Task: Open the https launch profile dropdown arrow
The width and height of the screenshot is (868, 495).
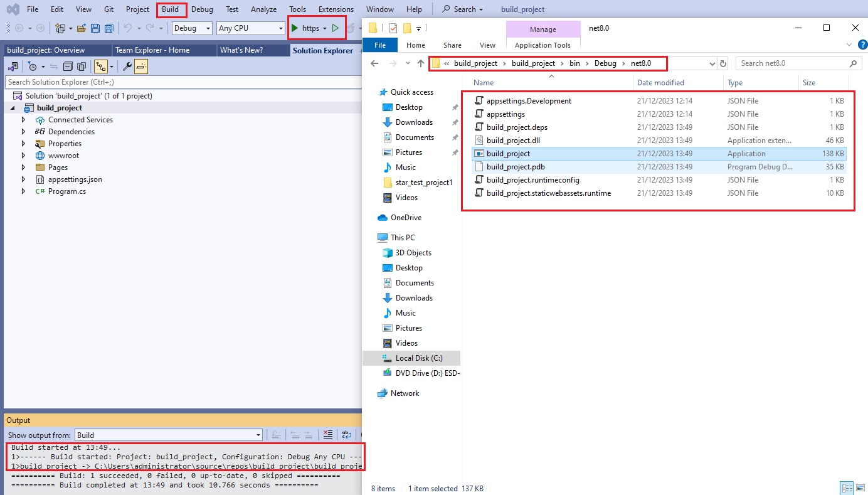Action: coord(325,28)
